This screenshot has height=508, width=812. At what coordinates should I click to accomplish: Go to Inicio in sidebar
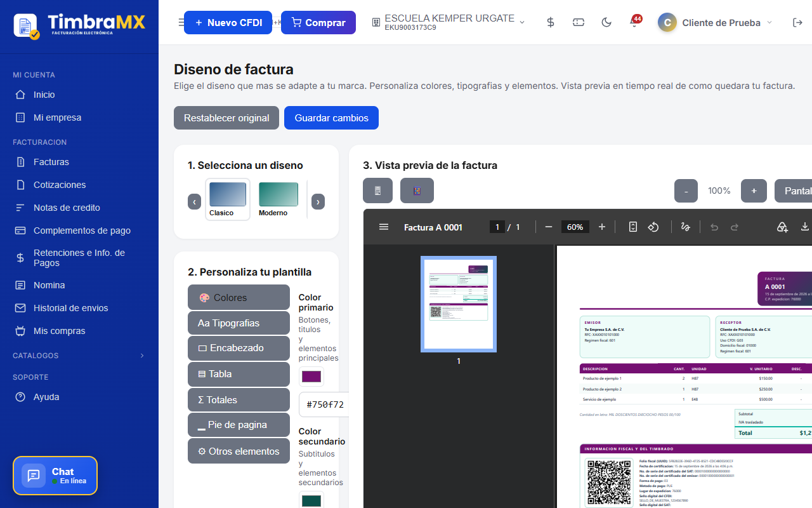(79, 95)
